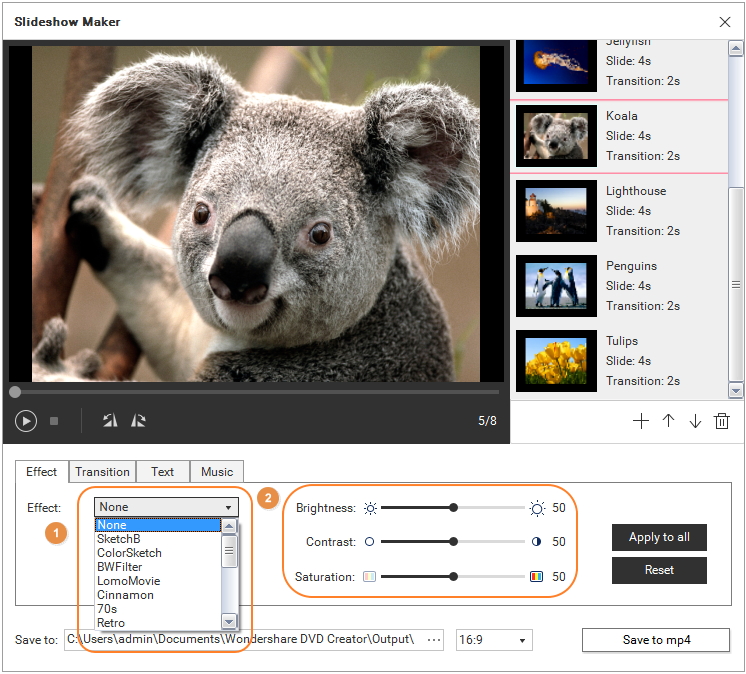Click the Save to mp4 button
The image size is (746, 674).
pyautogui.click(x=656, y=640)
